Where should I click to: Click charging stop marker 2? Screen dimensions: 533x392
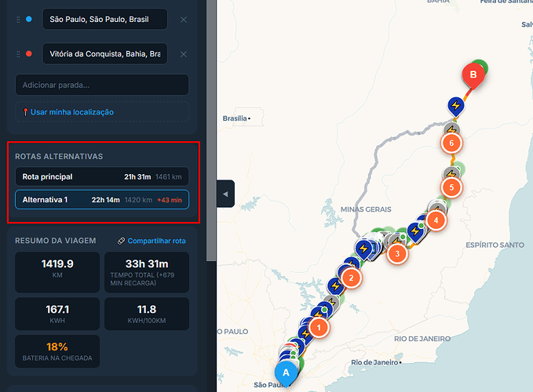(351, 278)
